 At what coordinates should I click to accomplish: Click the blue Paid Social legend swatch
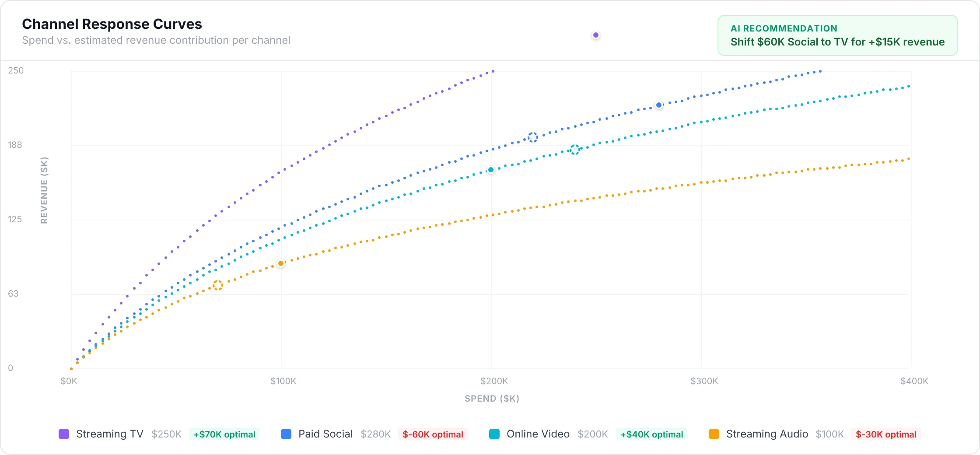[286, 434]
